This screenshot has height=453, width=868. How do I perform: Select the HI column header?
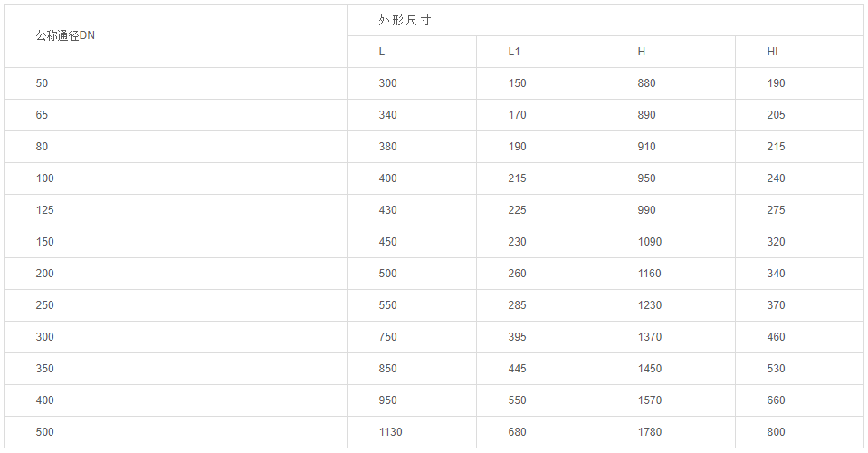[772, 52]
